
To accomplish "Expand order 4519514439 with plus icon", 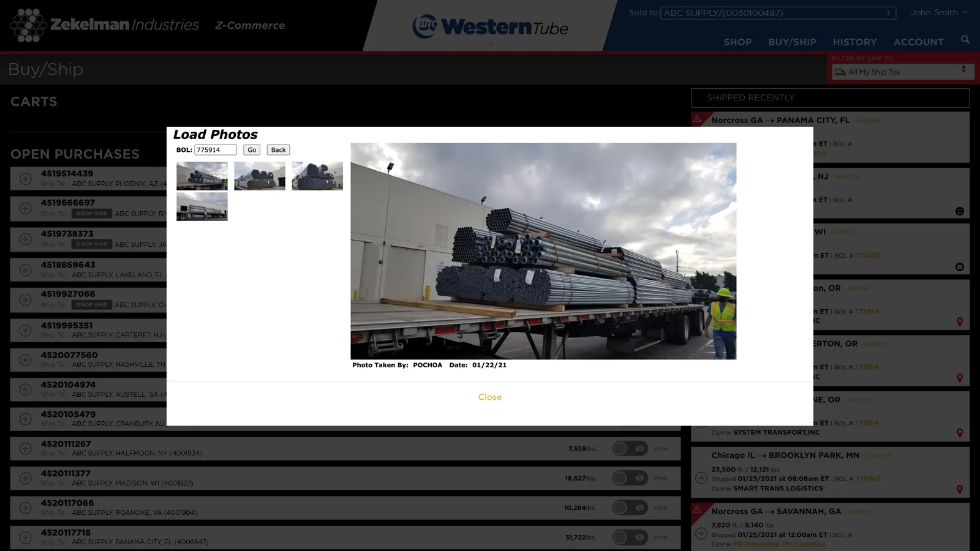I will [25, 179].
